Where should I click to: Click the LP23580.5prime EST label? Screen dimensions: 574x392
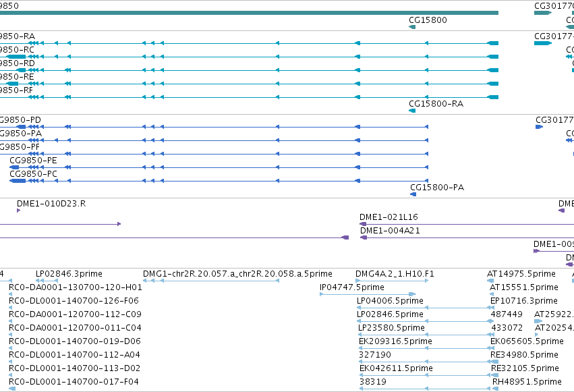[391, 328]
